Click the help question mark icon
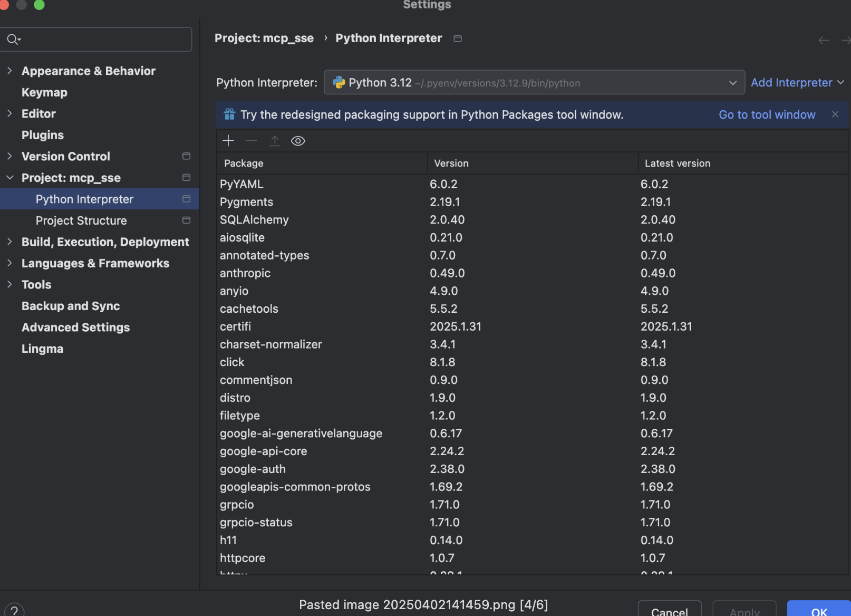 point(14,611)
